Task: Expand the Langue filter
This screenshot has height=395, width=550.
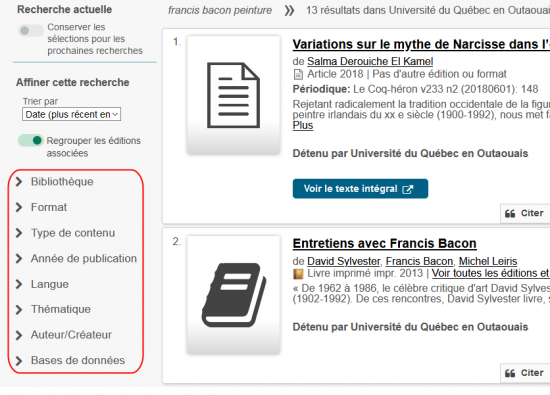Action: tap(42, 284)
